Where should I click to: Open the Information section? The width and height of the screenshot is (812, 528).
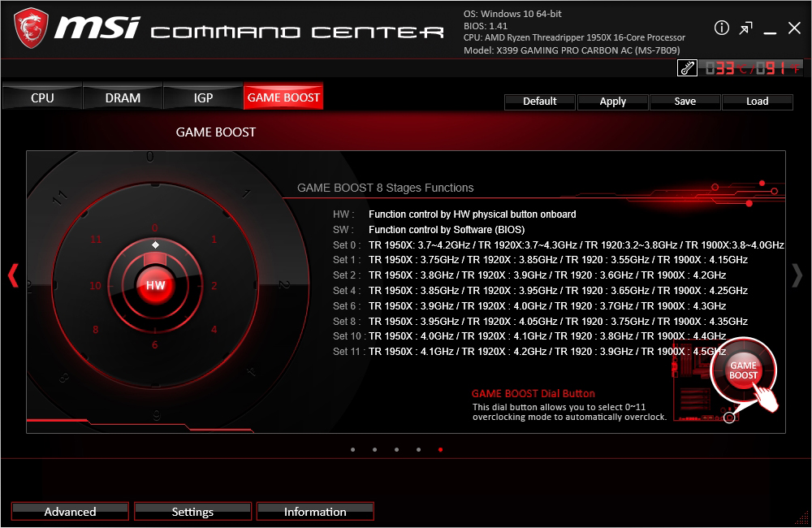coord(315,512)
